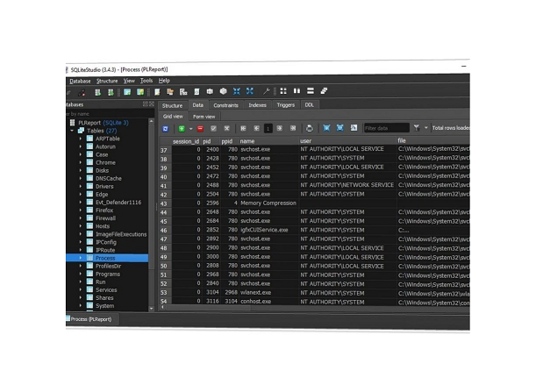Collapse the Tables (27) tree node

tap(74, 131)
